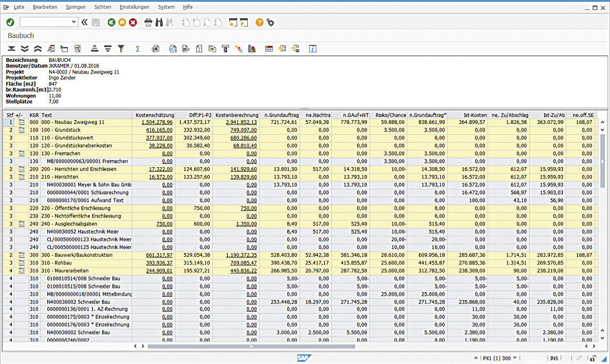Screen dimensions: 610x364
Task: Click the green Enter checkmark icon
Action: pyautogui.click(x=10, y=22)
